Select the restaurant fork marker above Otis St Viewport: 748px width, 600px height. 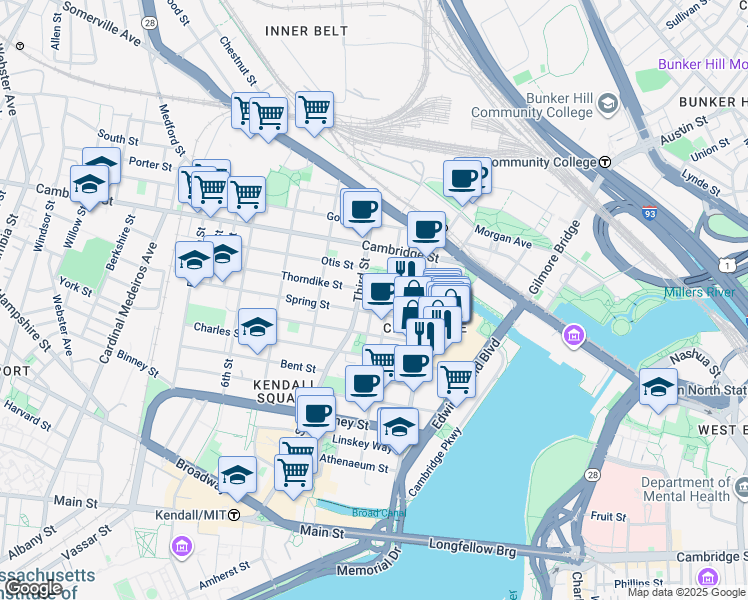[406, 269]
